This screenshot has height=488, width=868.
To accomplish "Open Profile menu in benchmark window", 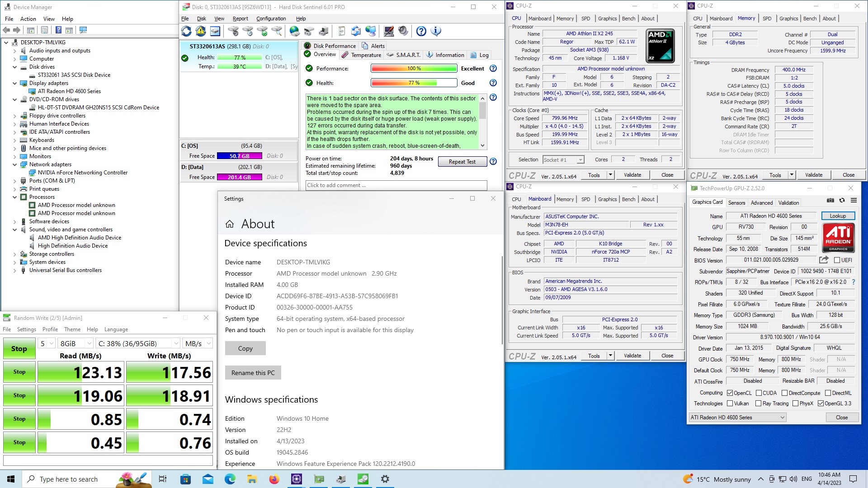I will 50,329.
